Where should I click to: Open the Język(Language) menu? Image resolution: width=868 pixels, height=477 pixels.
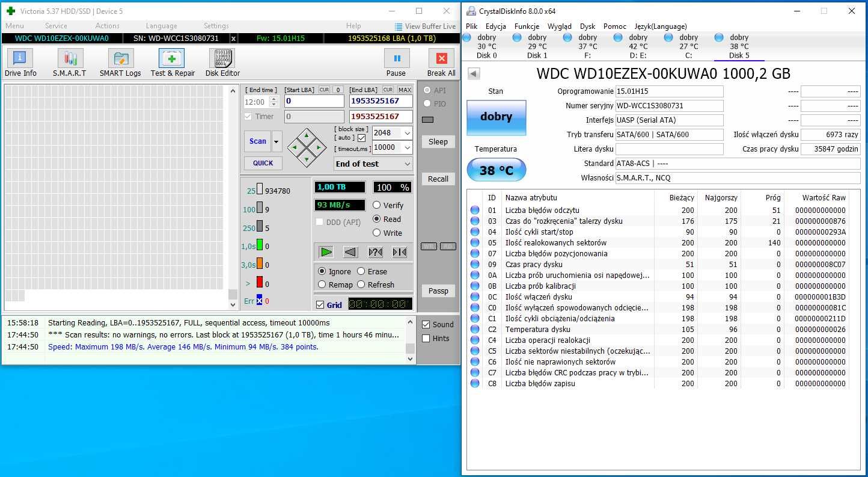point(661,26)
